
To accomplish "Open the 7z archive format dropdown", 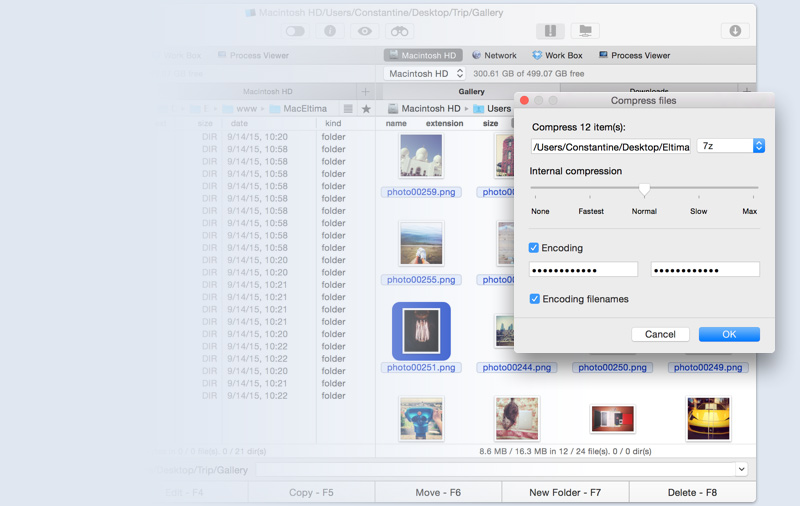I will point(731,146).
